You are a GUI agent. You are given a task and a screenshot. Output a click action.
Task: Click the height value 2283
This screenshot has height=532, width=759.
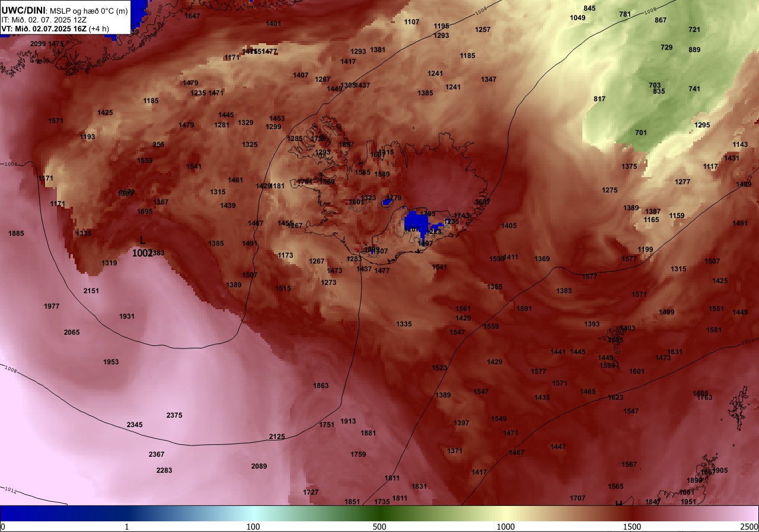click(x=164, y=470)
